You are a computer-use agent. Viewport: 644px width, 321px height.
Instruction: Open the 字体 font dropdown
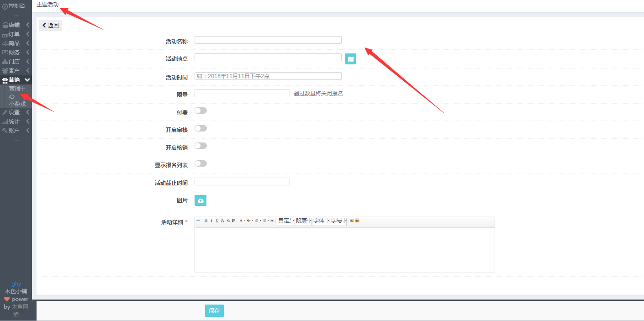tap(321, 221)
